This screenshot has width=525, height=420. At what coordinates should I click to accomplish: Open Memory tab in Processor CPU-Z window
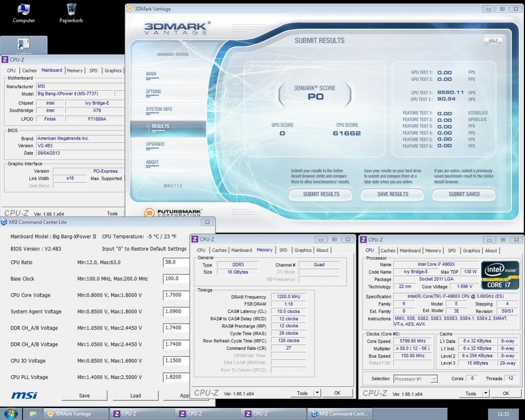click(433, 250)
